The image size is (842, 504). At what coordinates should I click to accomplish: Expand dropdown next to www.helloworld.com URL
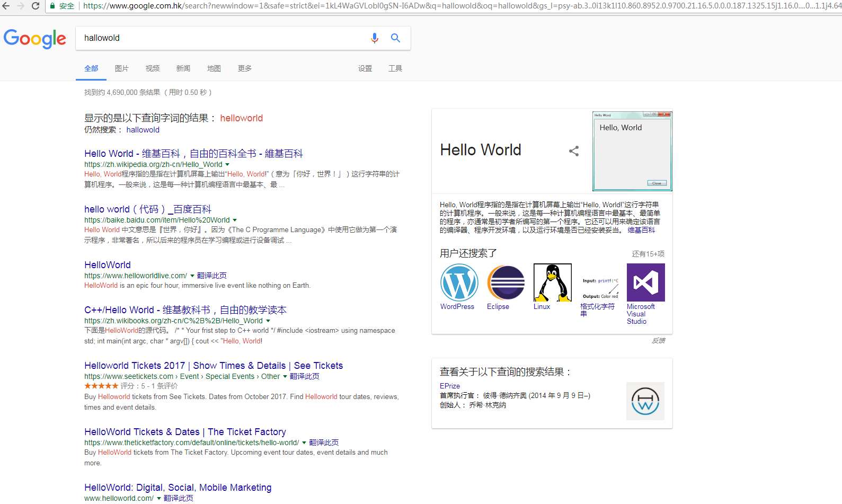[159, 499]
